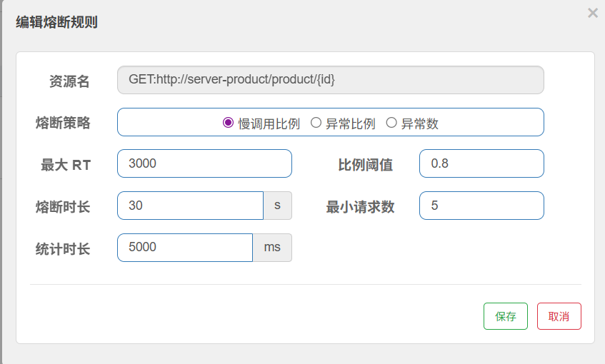Switch strategy to 异常数
This screenshot has height=364, width=605.
[391, 123]
